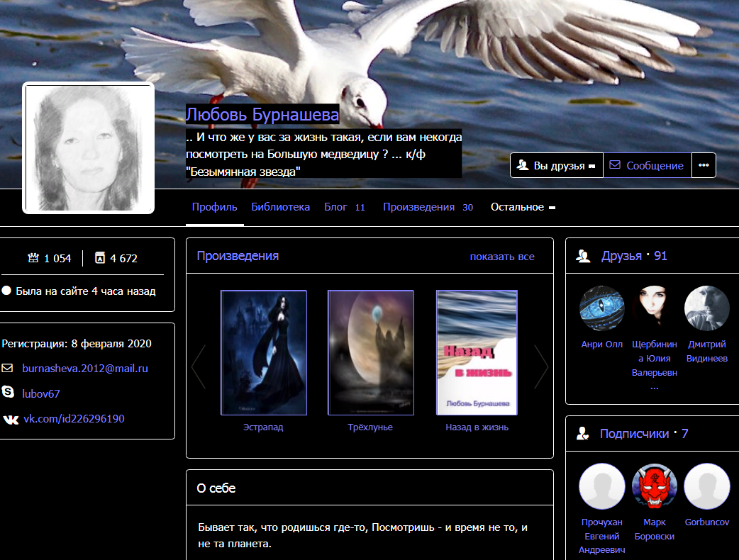
Task: Expand the Остальное dropdown menu
Action: pyautogui.click(x=523, y=207)
